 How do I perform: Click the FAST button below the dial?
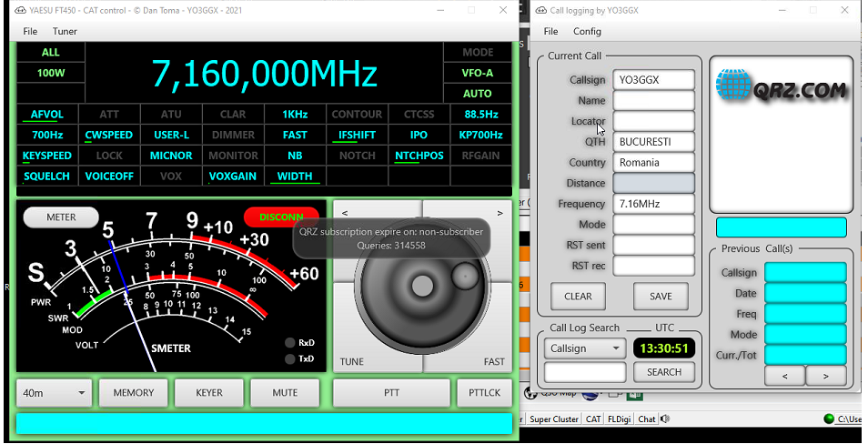494,361
